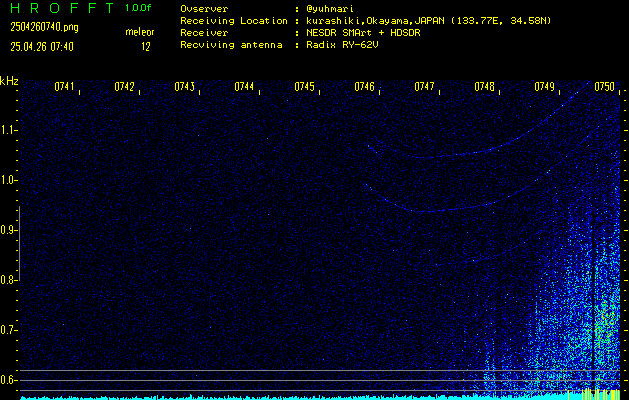Click the 0741 time marker
The image size is (629, 400).
point(64,86)
